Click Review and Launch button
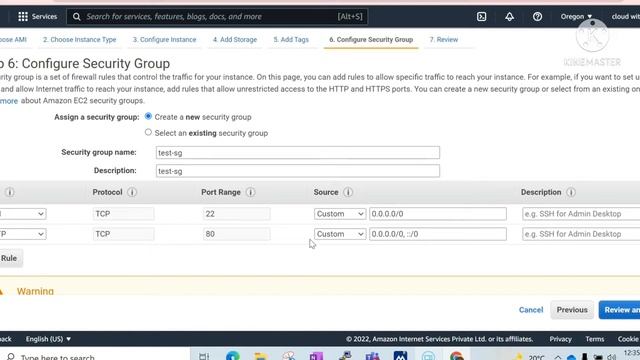The height and width of the screenshot is (360, 640). (619, 310)
